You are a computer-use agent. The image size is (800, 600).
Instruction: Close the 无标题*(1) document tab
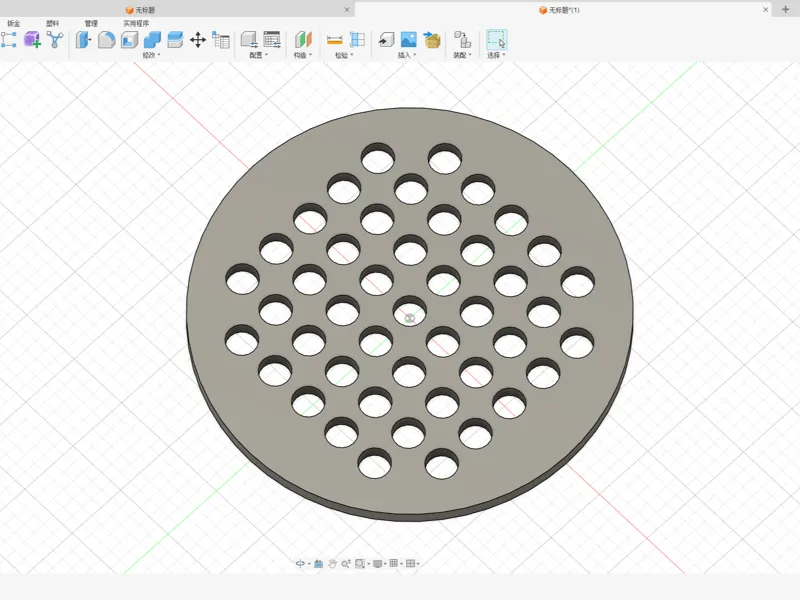(765, 10)
